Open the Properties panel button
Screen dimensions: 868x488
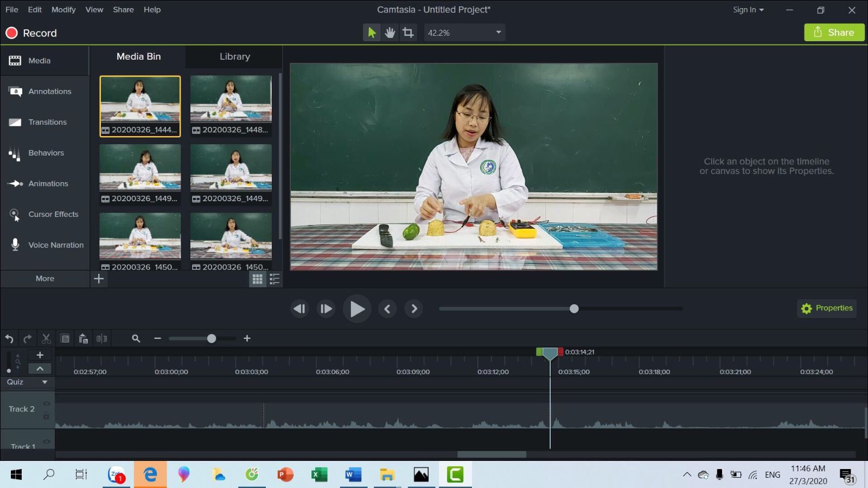827,308
